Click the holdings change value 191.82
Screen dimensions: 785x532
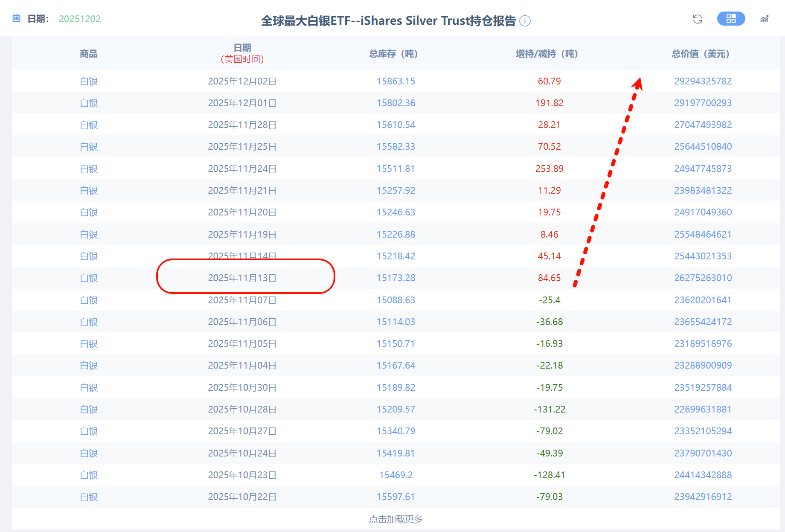(x=549, y=103)
